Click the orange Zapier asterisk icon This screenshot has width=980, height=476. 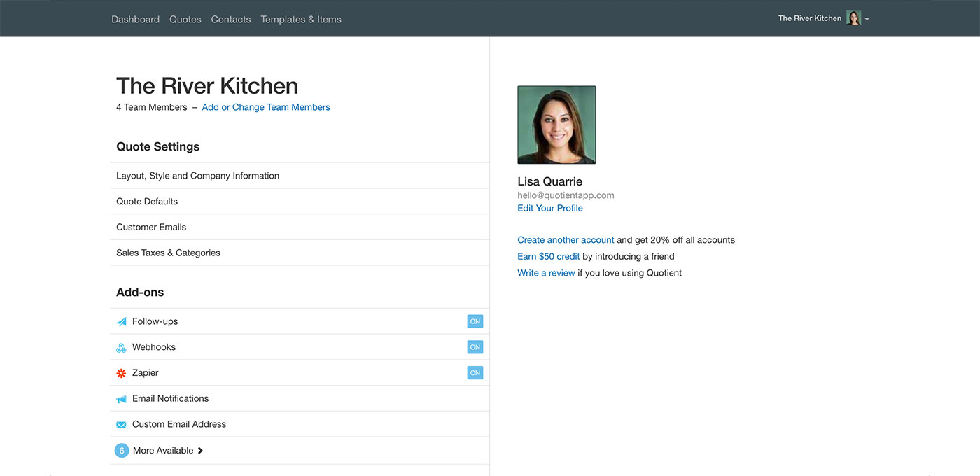pos(121,373)
